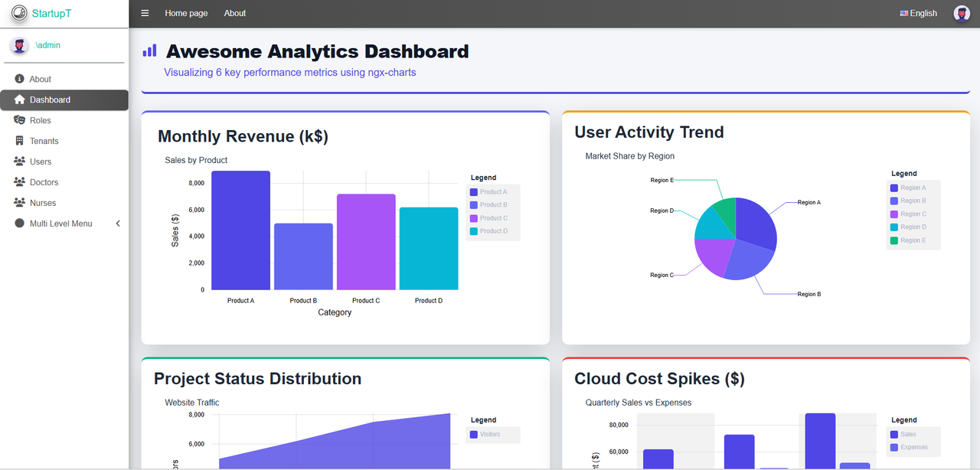Viewport: 980px width, 470px height.
Task: Click the Cloud Cost Spikes ($) heading
Action: (x=659, y=378)
